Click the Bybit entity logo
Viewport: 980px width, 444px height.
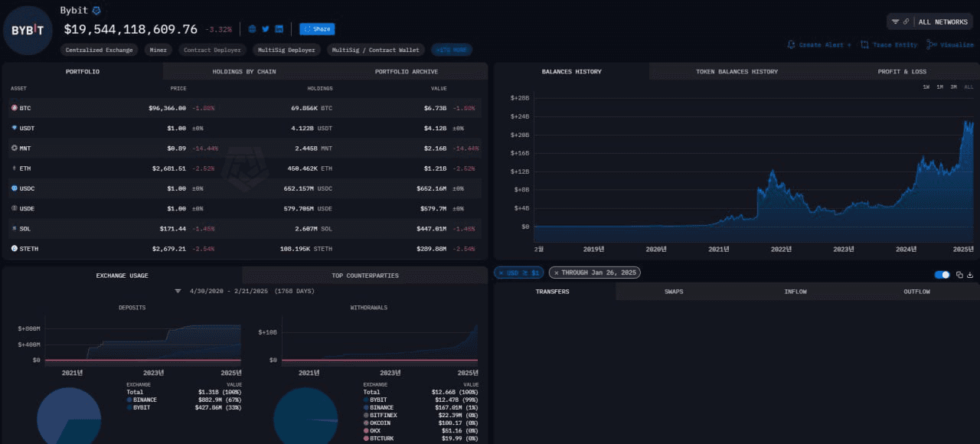[28, 30]
